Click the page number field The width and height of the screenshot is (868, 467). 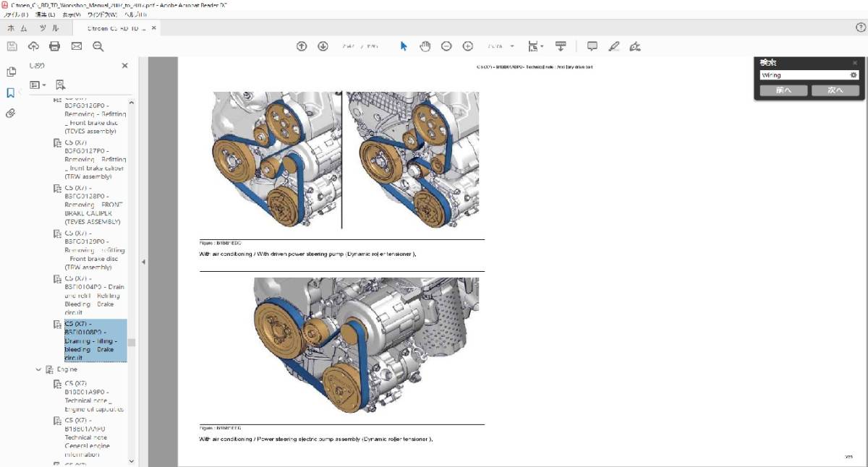click(x=349, y=46)
